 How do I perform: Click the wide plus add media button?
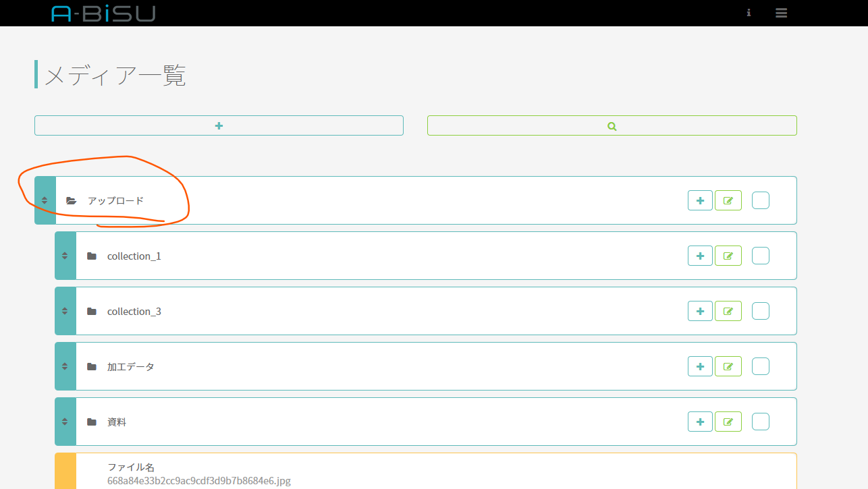(219, 125)
